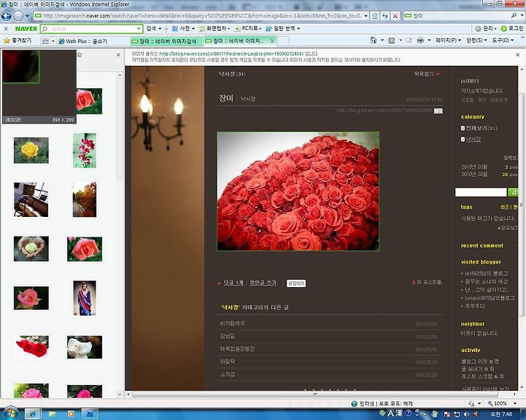Close the active 장미 tab
Image resolution: width=526 pixels, height=420 pixels.
(x=272, y=41)
